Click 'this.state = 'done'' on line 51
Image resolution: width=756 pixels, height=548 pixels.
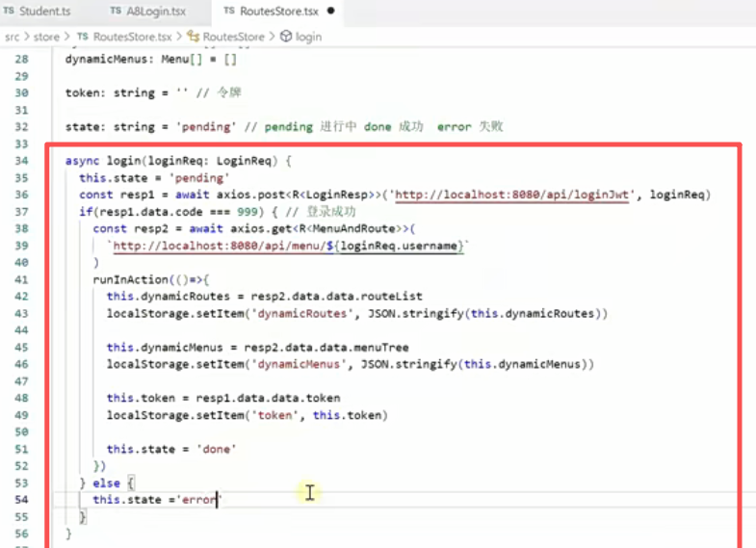[x=171, y=449]
